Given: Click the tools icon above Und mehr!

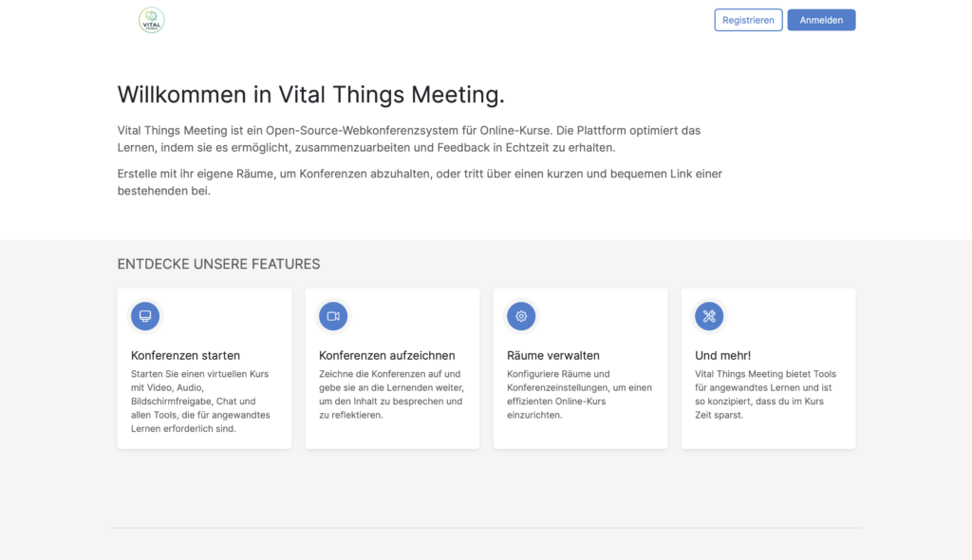Looking at the screenshot, I should [x=709, y=316].
